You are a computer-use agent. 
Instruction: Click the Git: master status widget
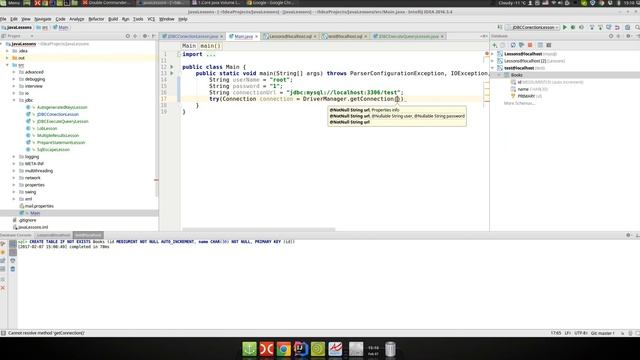[x=602, y=333]
